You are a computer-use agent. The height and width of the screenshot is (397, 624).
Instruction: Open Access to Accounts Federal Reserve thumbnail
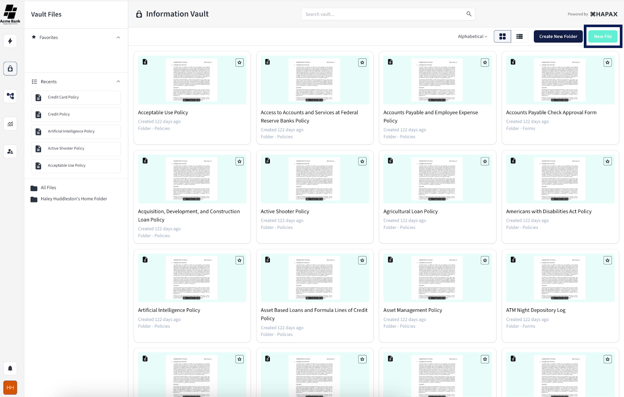pos(314,80)
